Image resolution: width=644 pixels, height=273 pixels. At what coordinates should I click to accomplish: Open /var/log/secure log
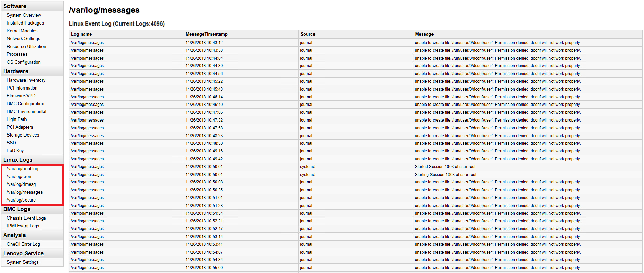click(21, 200)
